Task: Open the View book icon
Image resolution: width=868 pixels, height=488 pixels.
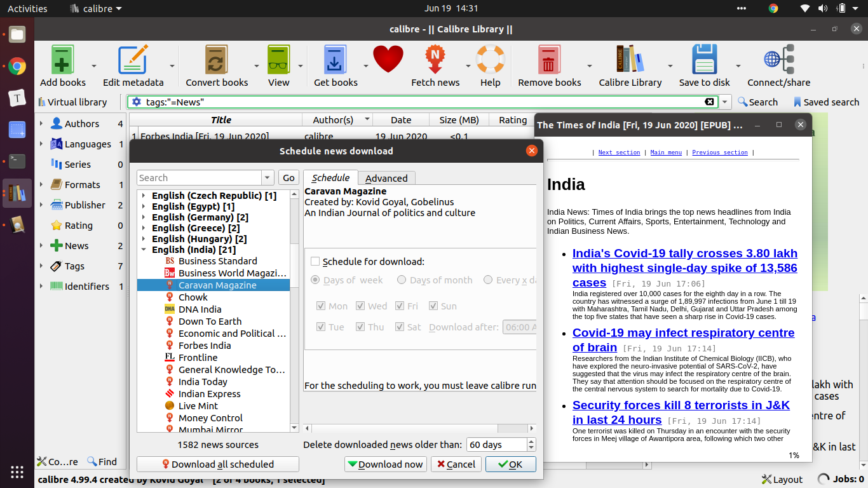Action: coord(278,60)
